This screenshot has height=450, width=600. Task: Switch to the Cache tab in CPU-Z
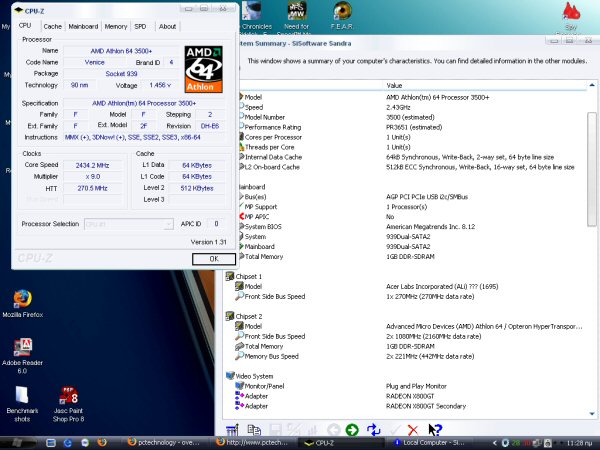coord(52,26)
